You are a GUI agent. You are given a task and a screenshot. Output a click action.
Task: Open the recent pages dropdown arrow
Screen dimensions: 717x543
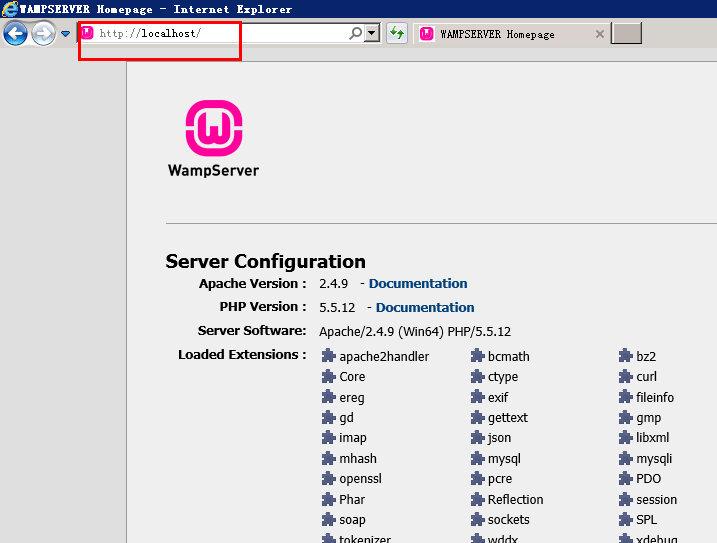66,34
